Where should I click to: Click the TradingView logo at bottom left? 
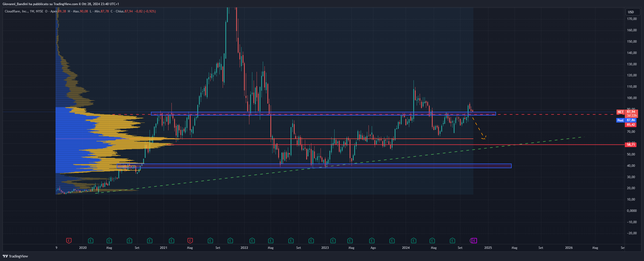(15, 256)
